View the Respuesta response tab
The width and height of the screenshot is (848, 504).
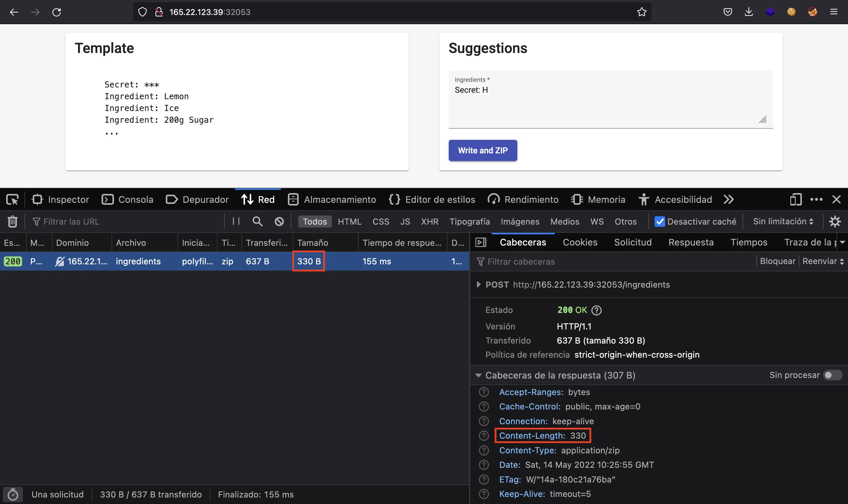point(691,242)
